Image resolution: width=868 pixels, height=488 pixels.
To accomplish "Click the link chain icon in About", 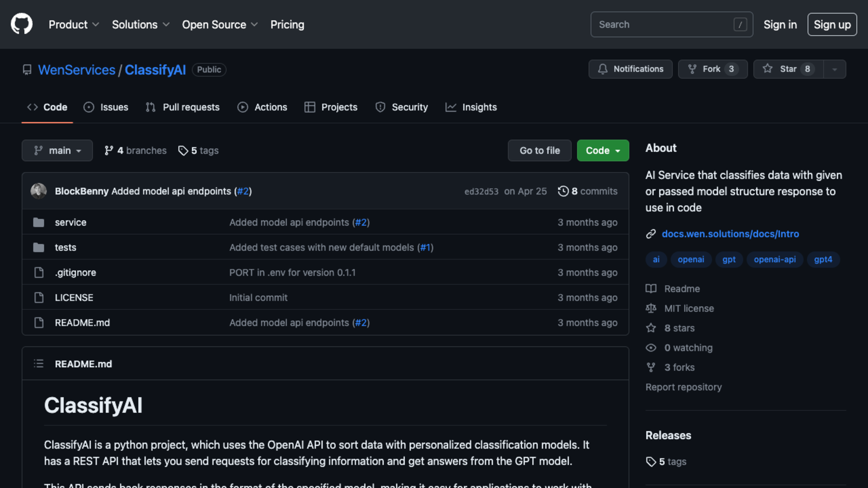I will (x=651, y=234).
